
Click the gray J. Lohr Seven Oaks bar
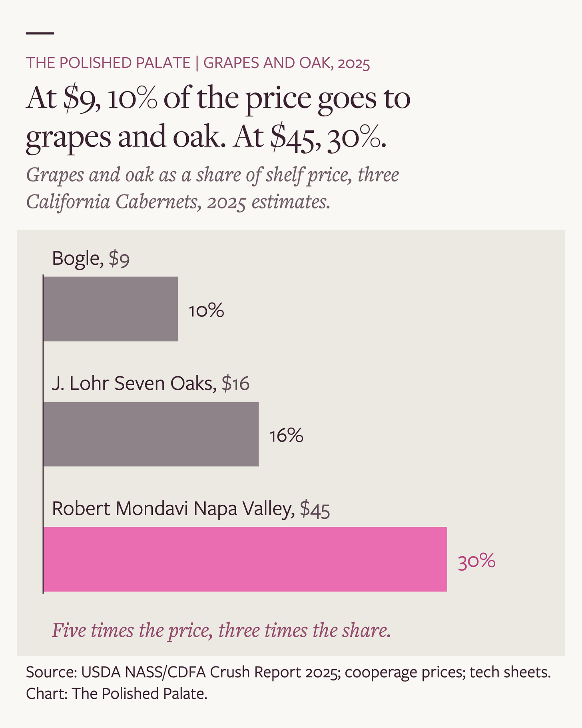click(151, 434)
